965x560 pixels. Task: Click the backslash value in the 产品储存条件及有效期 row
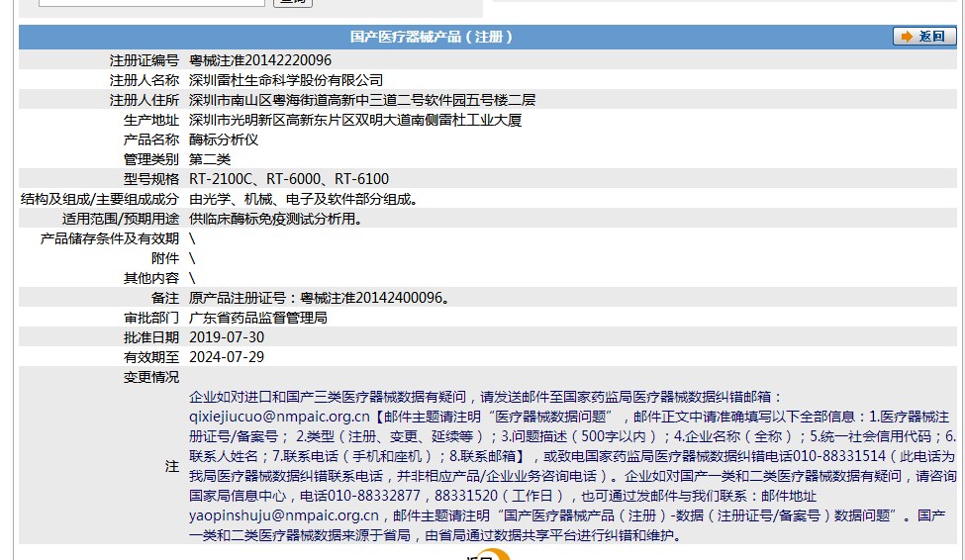(x=192, y=238)
